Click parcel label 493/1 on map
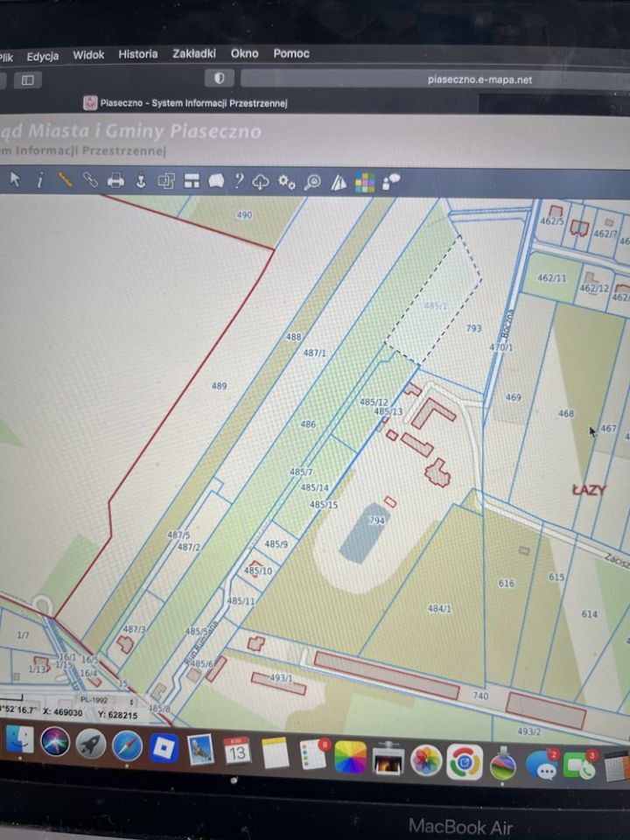Image resolution: width=630 pixels, height=840 pixels. tap(281, 678)
